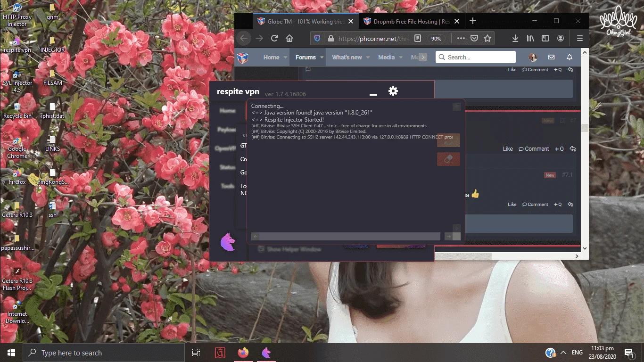Viewport: 644px width, 362px height.
Task: Open Firefox hamburger menu
Action: point(580,38)
